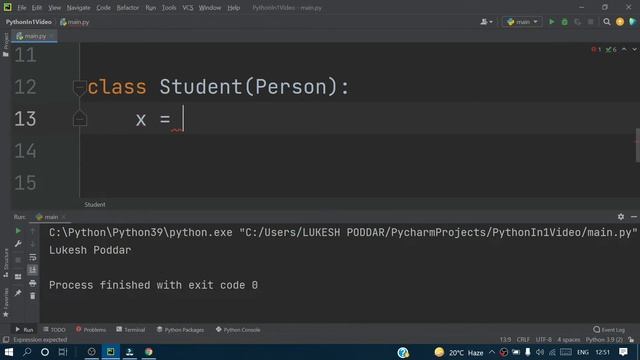Open run configuration wrench settings
This screenshot has width=640, height=360.
(18, 244)
